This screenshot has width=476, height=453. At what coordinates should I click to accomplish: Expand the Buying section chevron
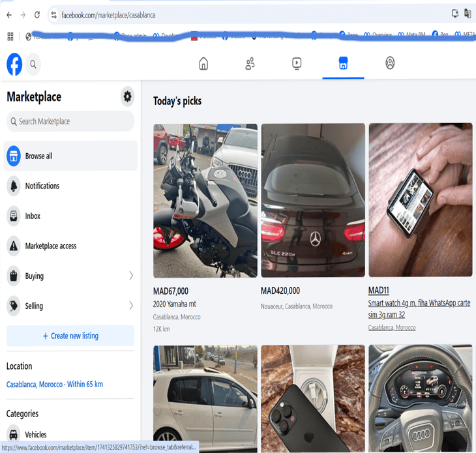[131, 276]
